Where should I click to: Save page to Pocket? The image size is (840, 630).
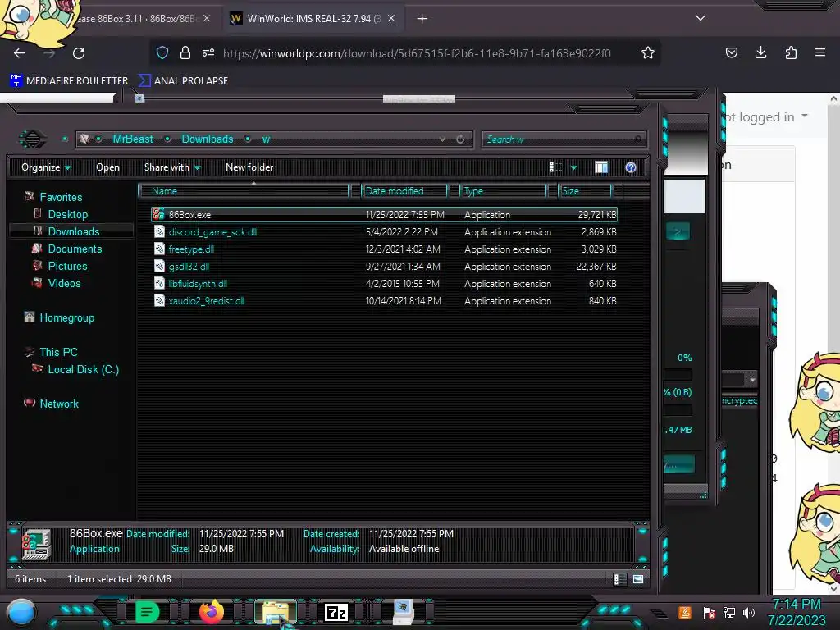tap(731, 52)
